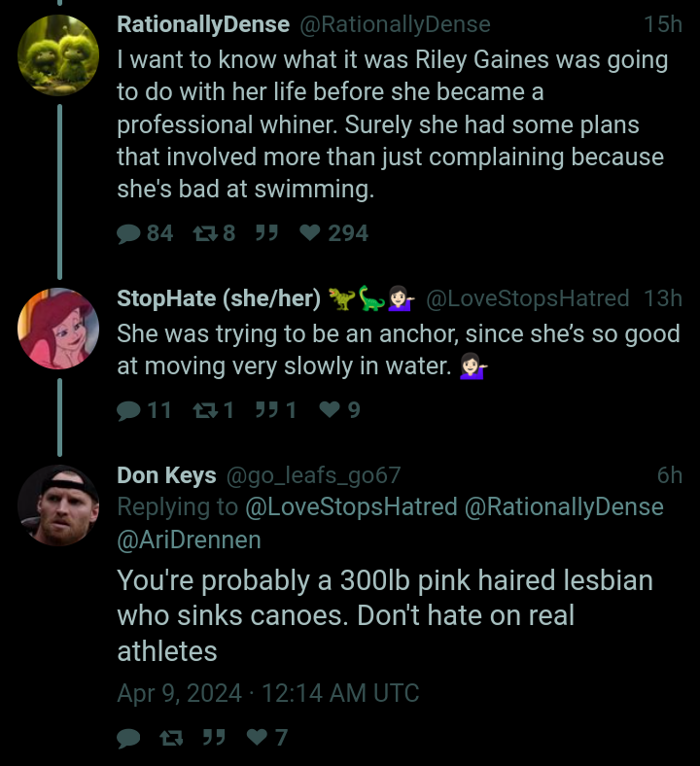Open the StopHate mermaid avatar
The image size is (700, 766).
click(x=58, y=329)
